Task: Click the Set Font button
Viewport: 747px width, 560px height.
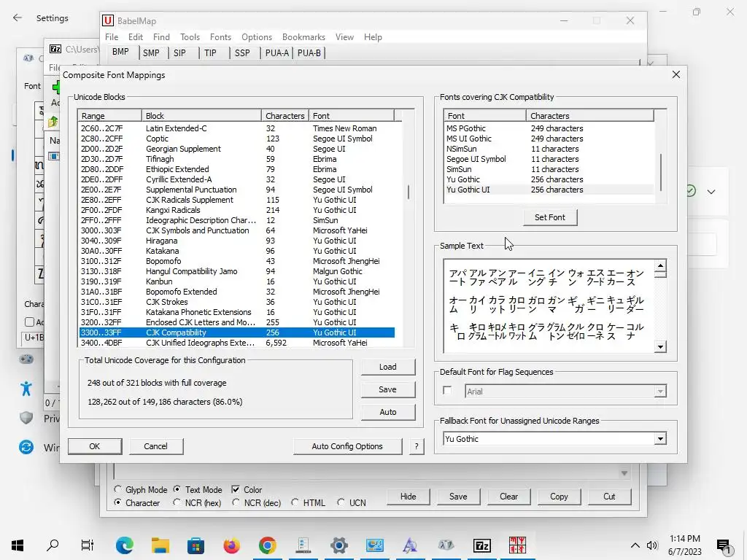Action: pos(550,217)
